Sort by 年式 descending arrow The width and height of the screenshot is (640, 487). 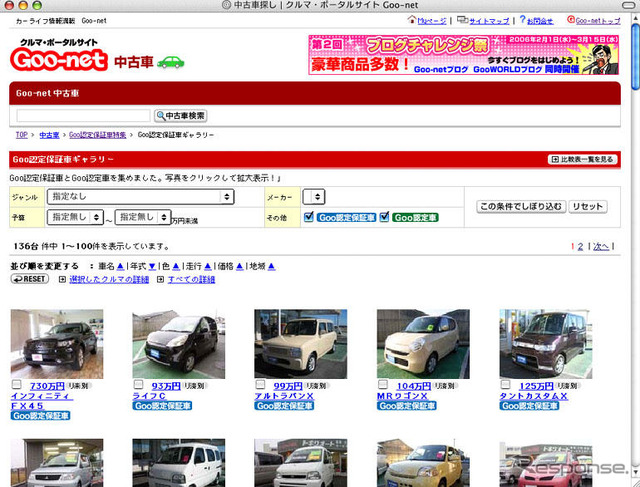coord(152,267)
